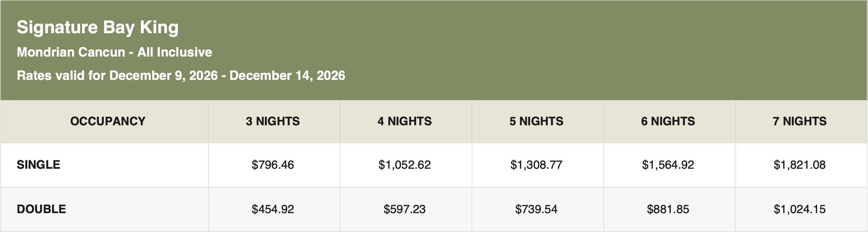Select the 5 NIGHTS column header
This screenshot has width=868, height=232.
[536, 121]
